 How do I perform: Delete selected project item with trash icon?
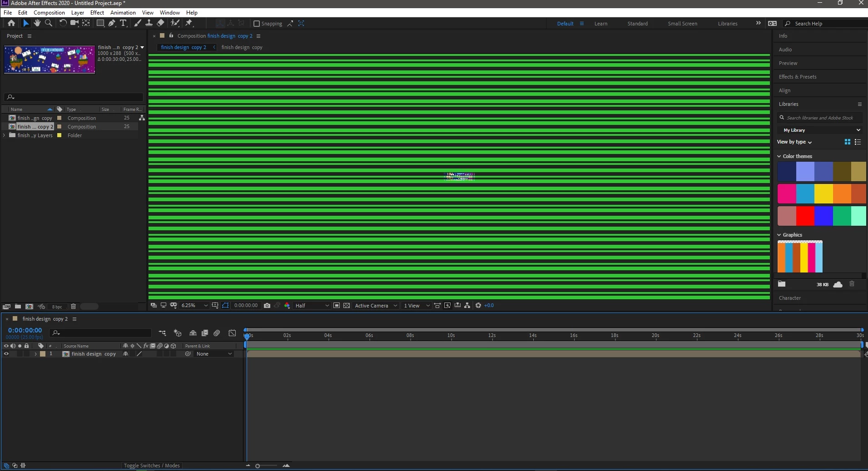coord(73,307)
